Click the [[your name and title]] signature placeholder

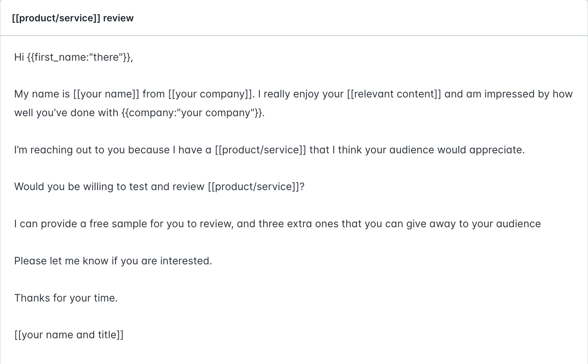click(69, 335)
